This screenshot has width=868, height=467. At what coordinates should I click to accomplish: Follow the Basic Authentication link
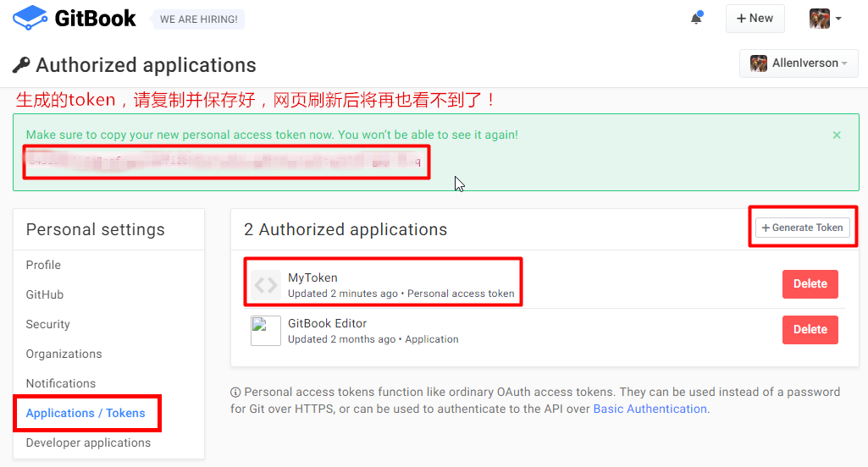tap(650, 409)
